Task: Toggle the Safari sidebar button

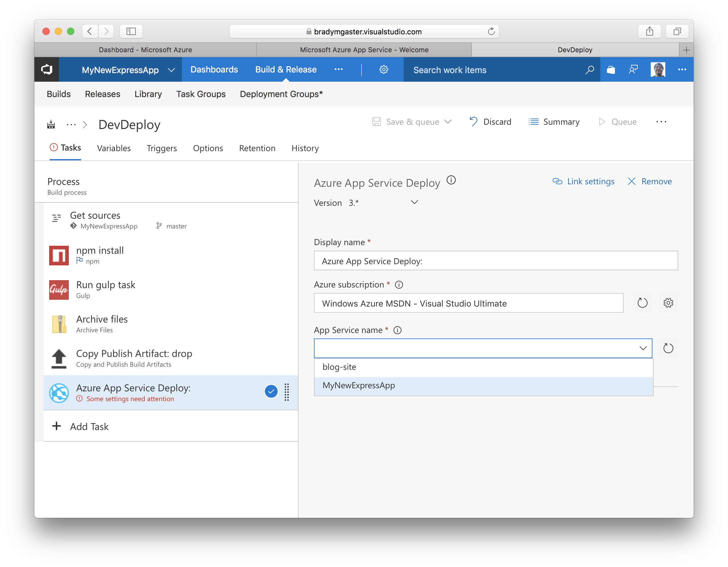Action: click(131, 31)
